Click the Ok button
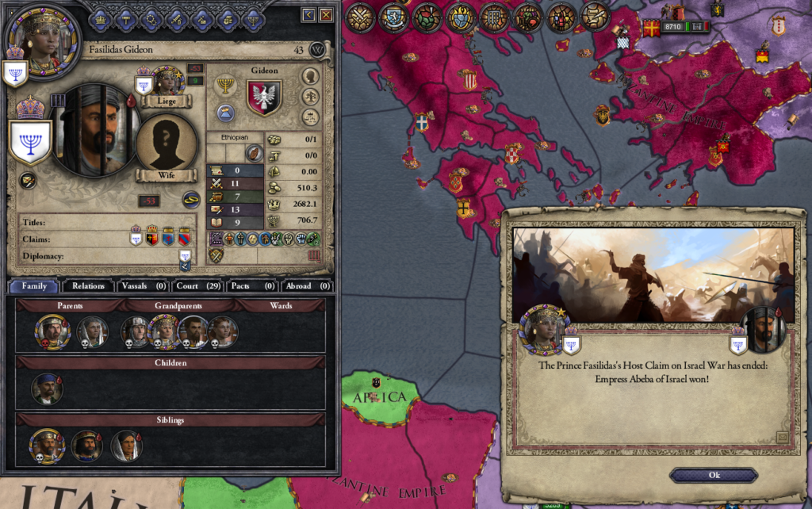This screenshot has width=812, height=509. click(714, 475)
